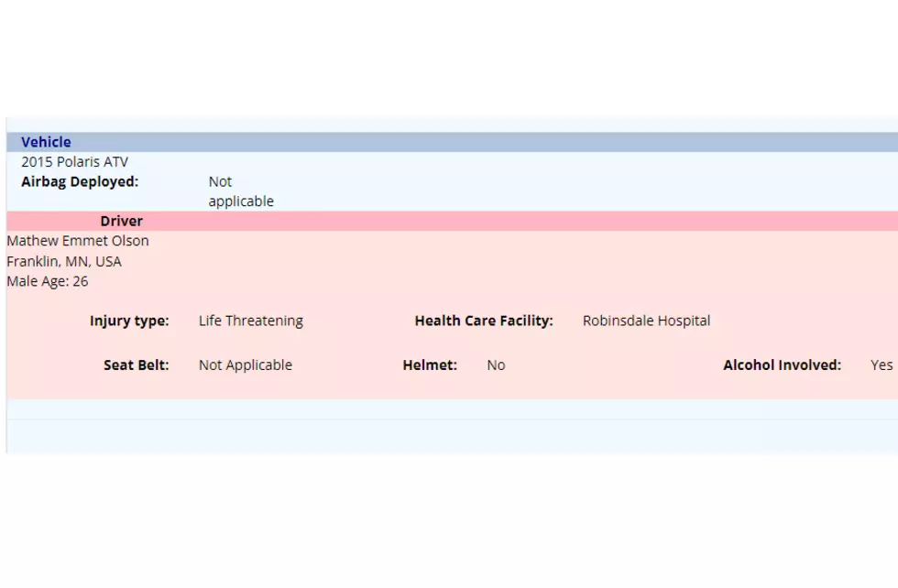This screenshot has height=588, width=898.
Task: Click the Helmet value No
Action: 496,365
